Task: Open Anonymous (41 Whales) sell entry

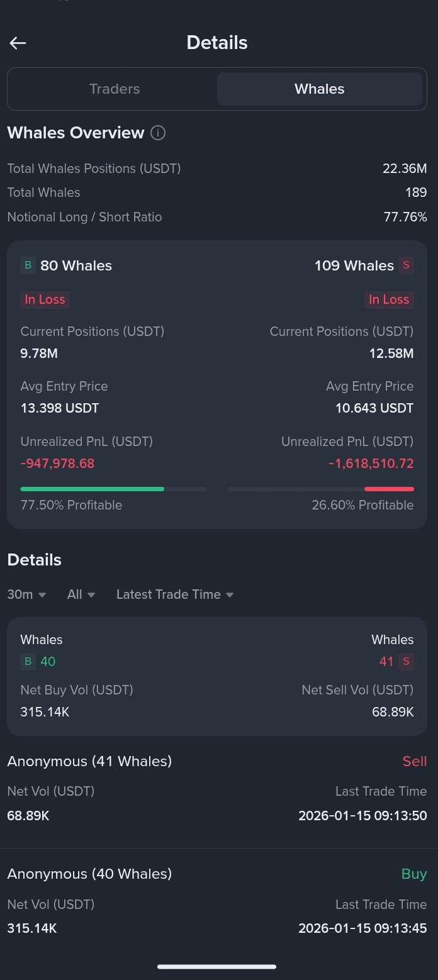Action: point(89,761)
